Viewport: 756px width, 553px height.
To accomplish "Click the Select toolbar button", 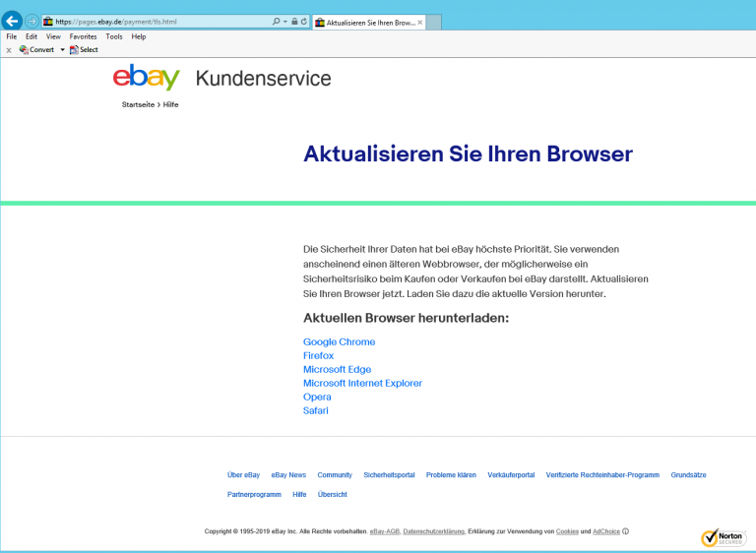I will (84, 49).
